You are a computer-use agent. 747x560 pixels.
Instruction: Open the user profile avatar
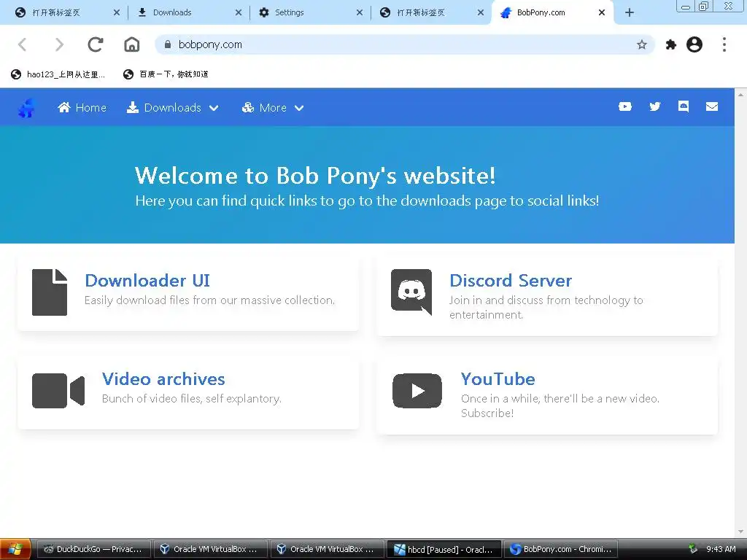694,44
